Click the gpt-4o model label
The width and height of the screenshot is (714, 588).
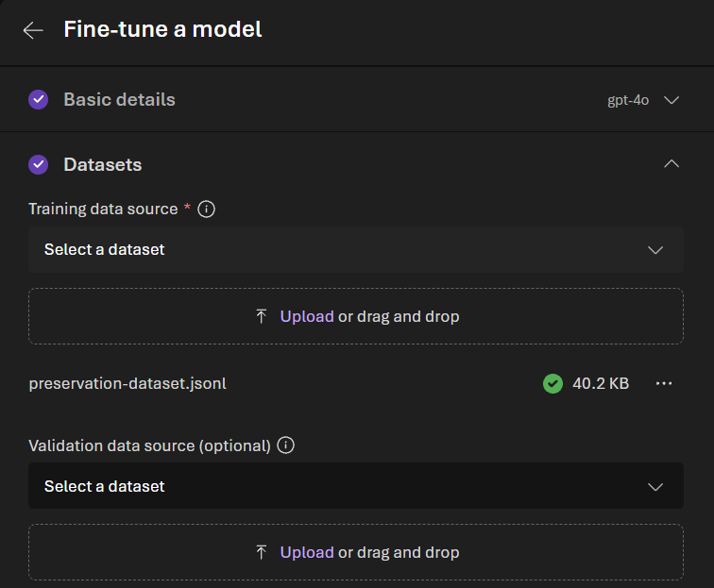click(x=628, y=100)
